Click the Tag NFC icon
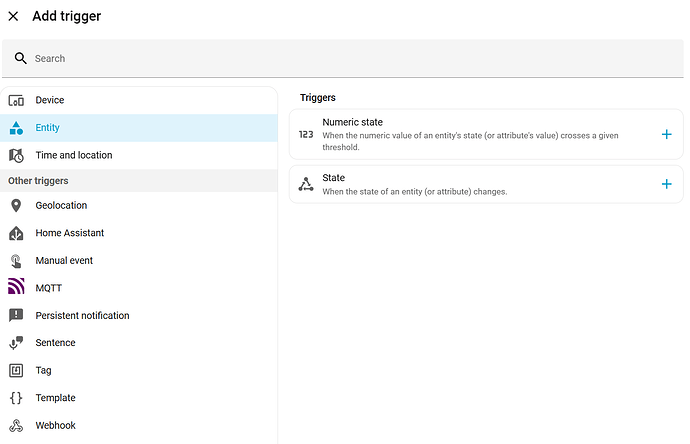Viewport: 690px width, 444px height. click(16, 371)
